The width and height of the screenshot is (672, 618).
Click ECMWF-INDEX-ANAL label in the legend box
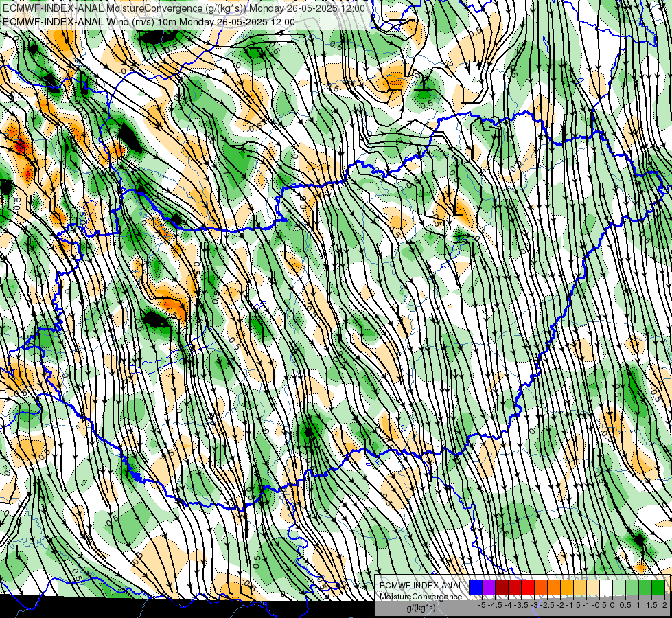(x=421, y=586)
